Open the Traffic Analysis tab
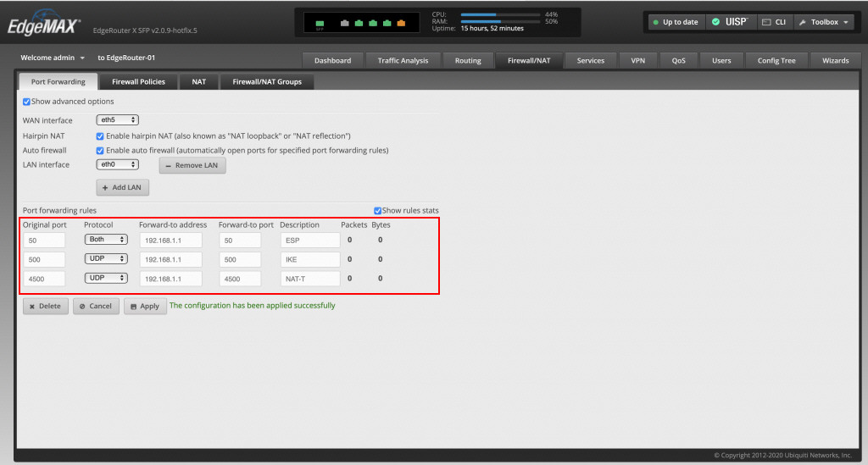Image resolution: width=868 pixels, height=465 pixels. [x=403, y=60]
